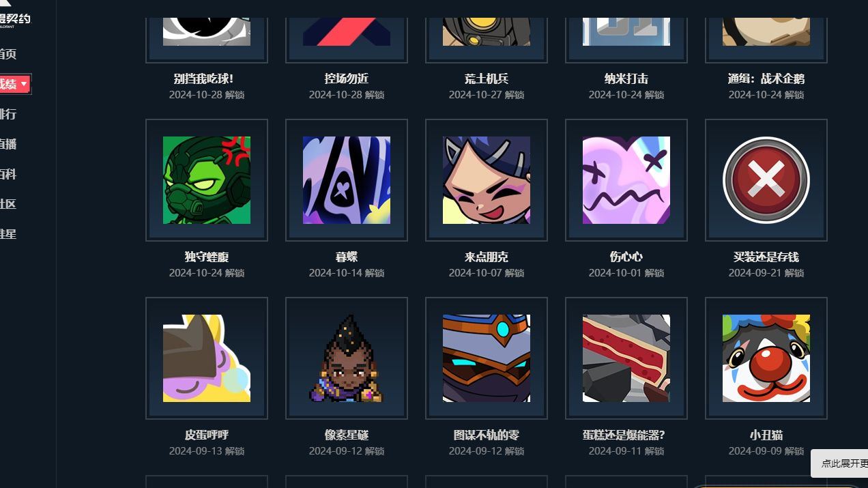This screenshot has height=488, width=868.
Task: Open the 皮蛋呼呼 sleeping creature icon
Action: point(207,358)
